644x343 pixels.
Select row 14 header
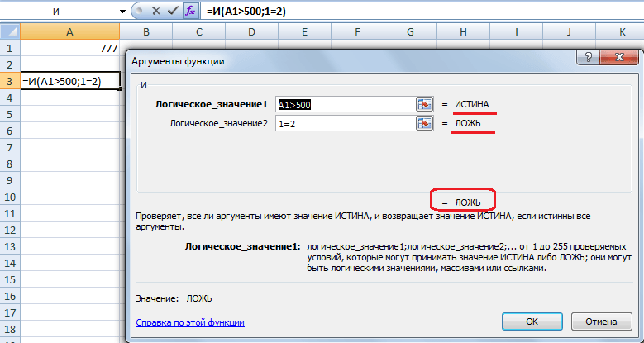pos(10,264)
